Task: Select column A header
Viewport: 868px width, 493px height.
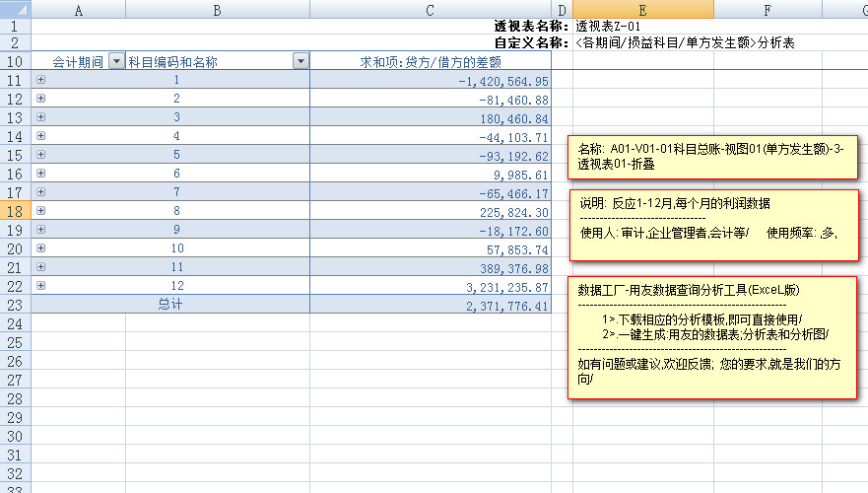Action: coord(78,9)
